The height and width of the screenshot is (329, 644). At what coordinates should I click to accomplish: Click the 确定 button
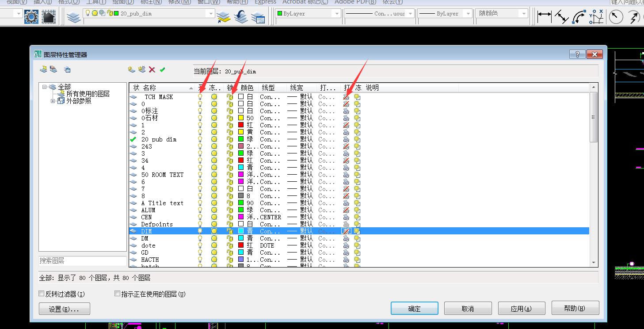[414, 309]
